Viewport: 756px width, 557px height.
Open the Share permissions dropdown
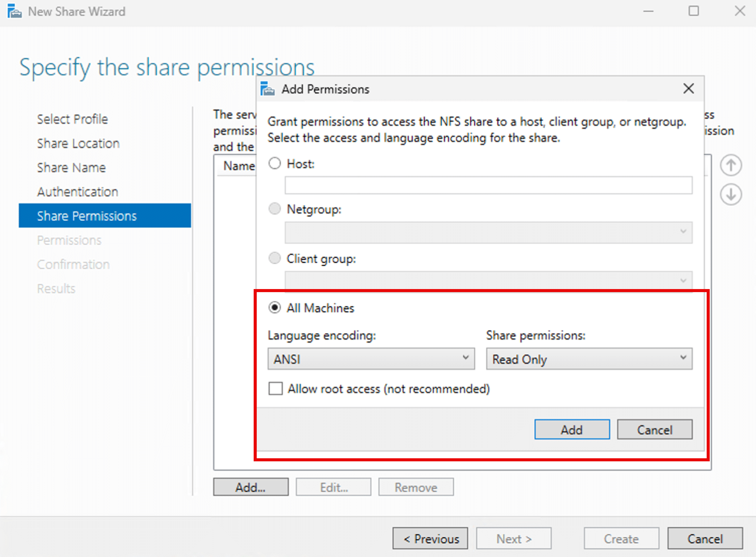click(682, 359)
